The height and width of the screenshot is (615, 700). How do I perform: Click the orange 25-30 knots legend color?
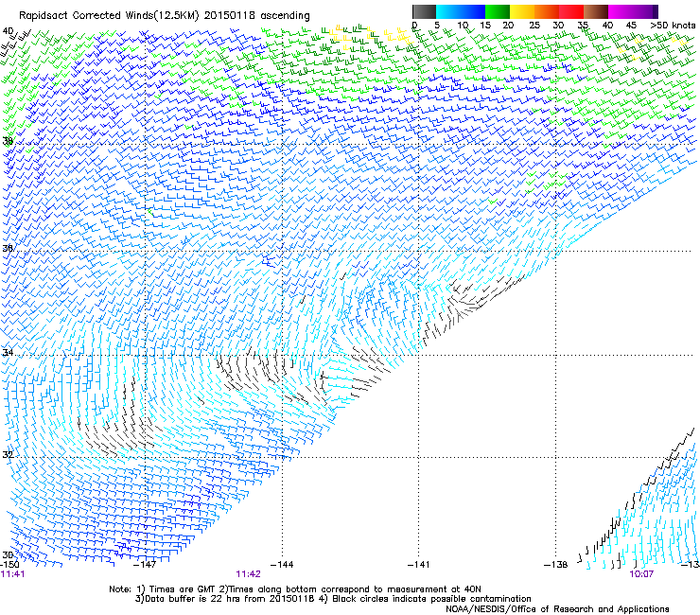point(547,11)
